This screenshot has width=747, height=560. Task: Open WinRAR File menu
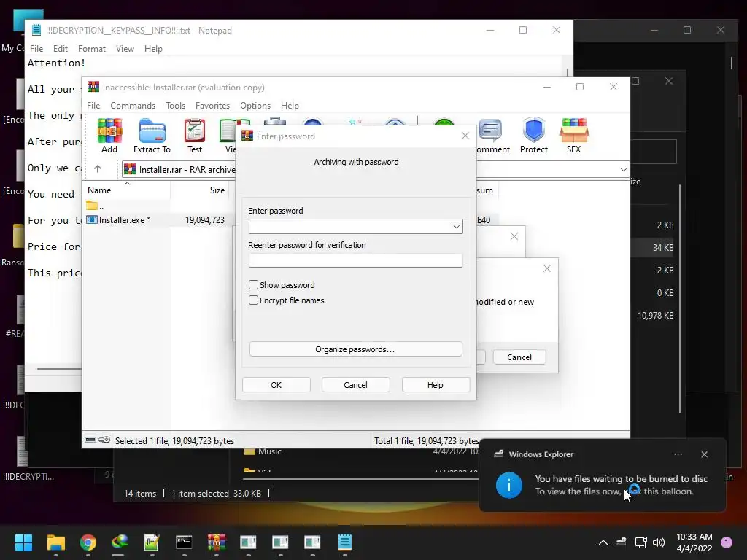tap(93, 106)
